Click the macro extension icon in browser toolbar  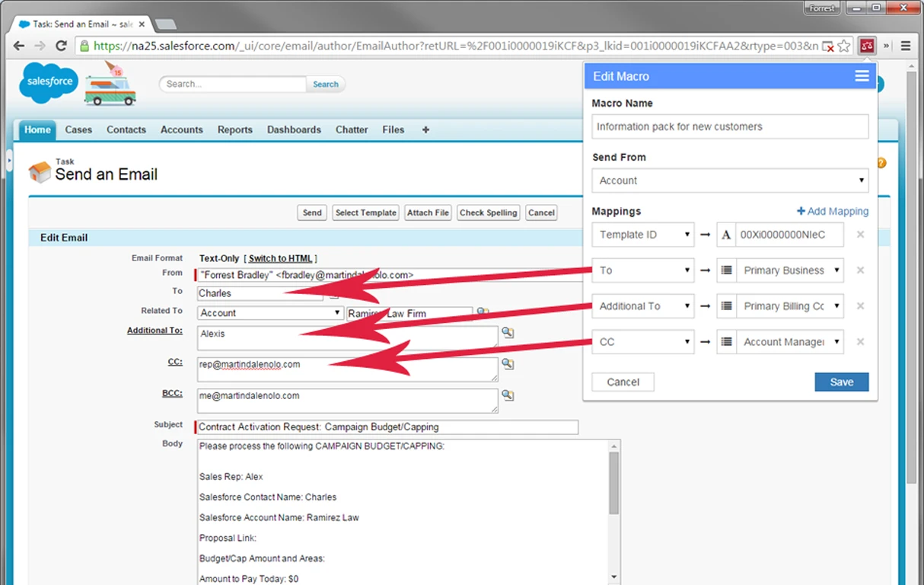[x=866, y=46]
